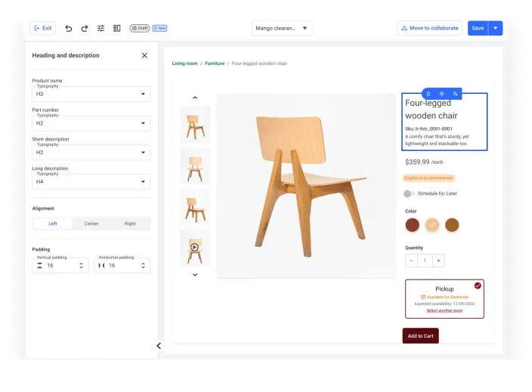Click Move to collaborate

coord(429,28)
